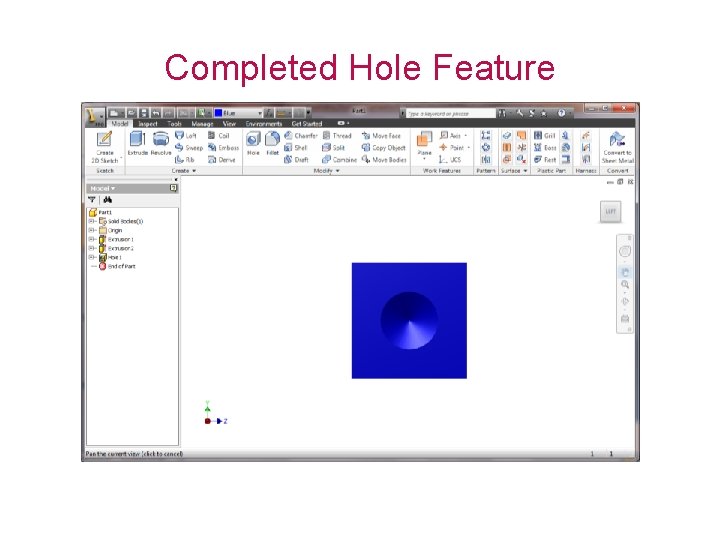Select the Rib tool

185,159
